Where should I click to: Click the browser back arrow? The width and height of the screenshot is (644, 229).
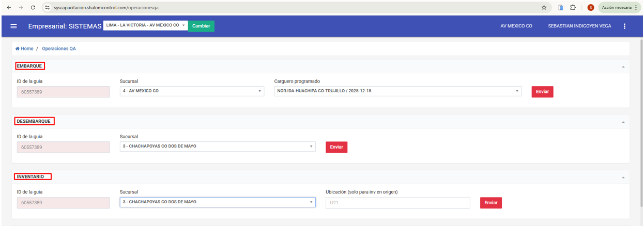(x=8, y=8)
